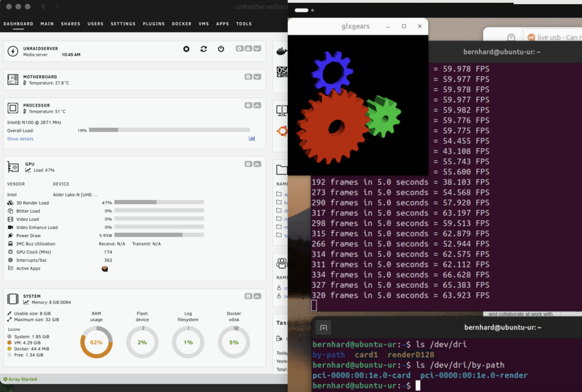
Task: Open the gear settings in the UnraidServer card
Action: [x=239, y=49]
